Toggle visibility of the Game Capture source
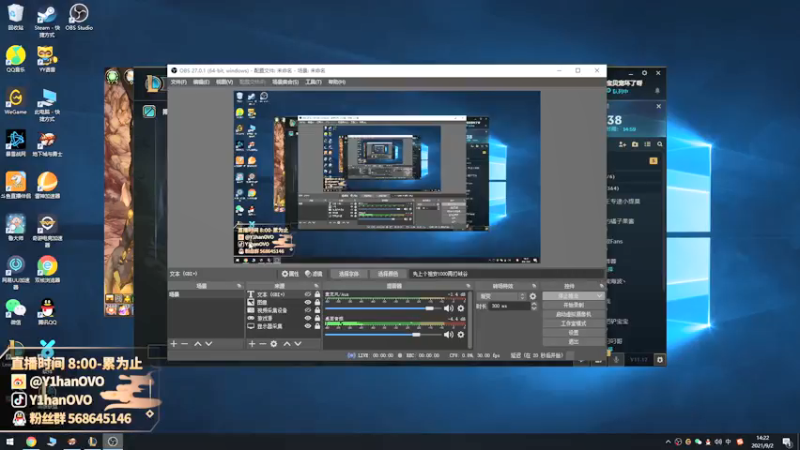Viewport: 800px width, 450px height. [308, 318]
